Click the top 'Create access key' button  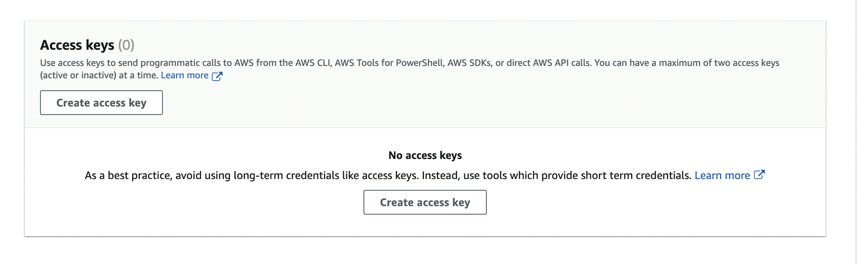pos(101,102)
